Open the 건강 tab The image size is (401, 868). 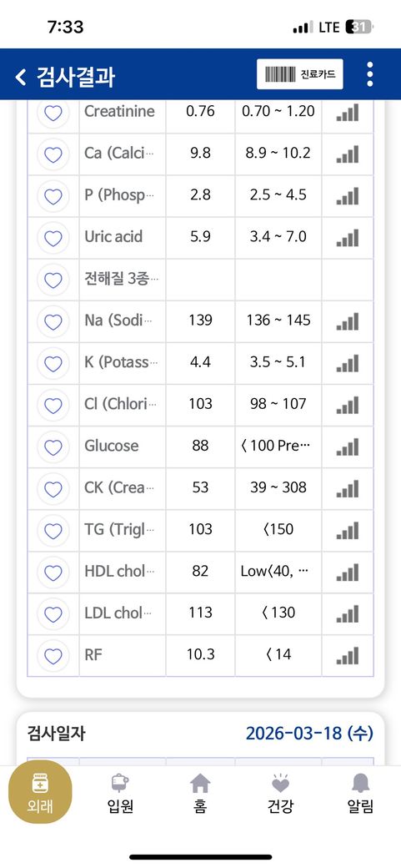click(x=280, y=793)
